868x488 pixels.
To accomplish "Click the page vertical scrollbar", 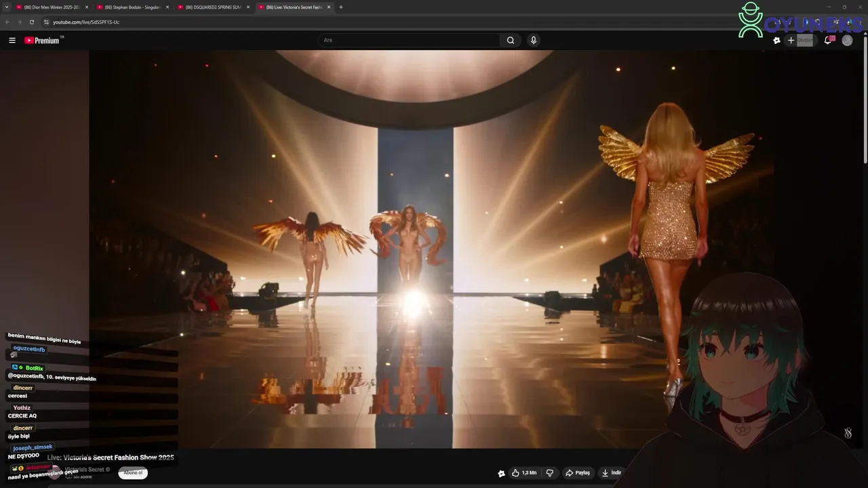I will coord(865,102).
